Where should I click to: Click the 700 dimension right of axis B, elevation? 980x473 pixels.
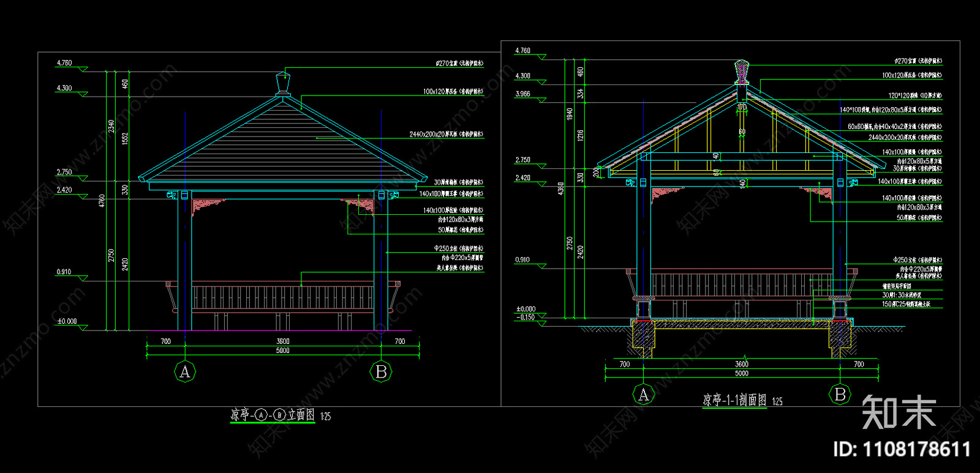coord(399,341)
